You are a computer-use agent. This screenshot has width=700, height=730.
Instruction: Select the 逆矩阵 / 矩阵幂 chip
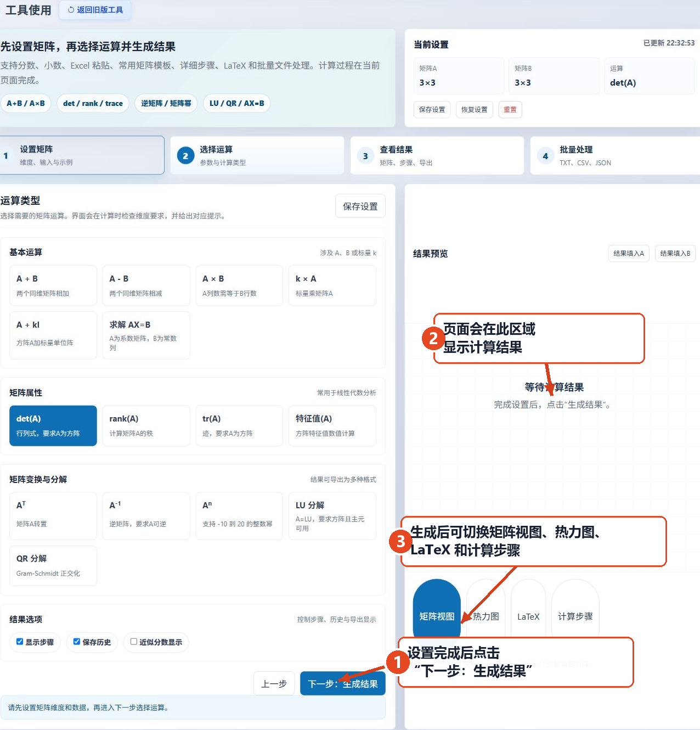click(x=166, y=103)
